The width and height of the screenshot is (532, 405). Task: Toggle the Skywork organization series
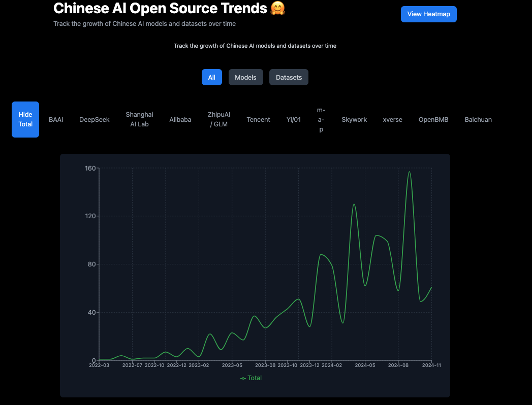354,120
